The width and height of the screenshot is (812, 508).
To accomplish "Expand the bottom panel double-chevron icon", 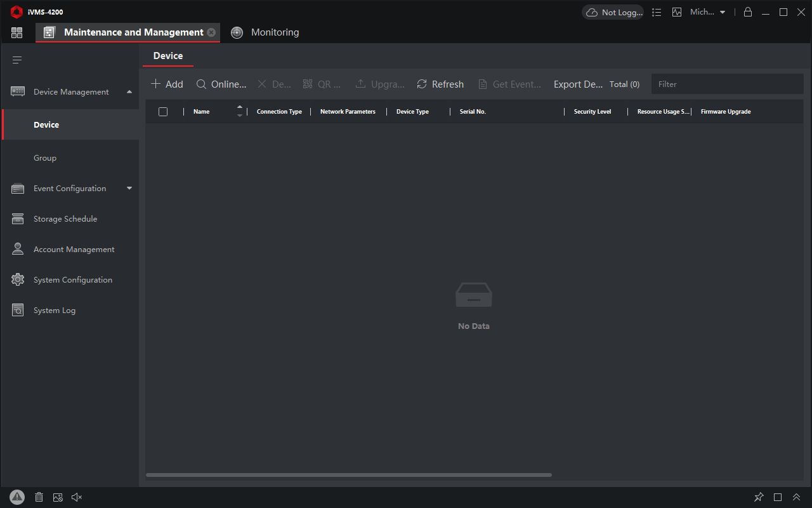I will 797,497.
